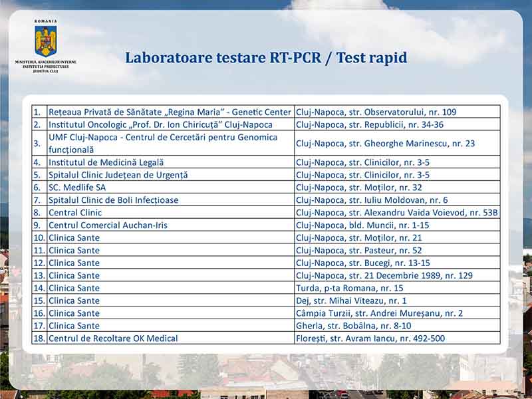532x399 pixels.
Task: Select "Spitalul Clinic Județean de Urgență"
Action: pyautogui.click(x=118, y=175)
